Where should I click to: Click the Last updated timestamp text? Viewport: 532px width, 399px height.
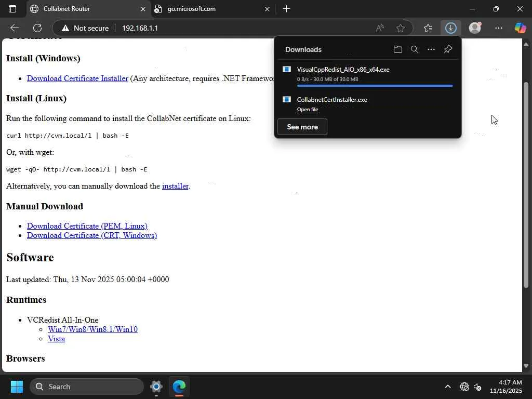pos(87,279)
